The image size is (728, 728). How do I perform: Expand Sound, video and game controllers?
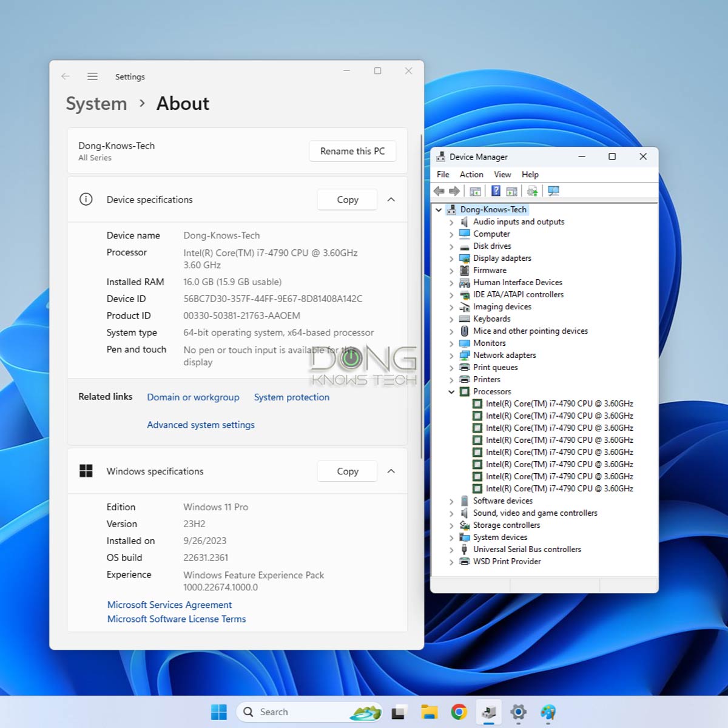[x=451, y=513]
